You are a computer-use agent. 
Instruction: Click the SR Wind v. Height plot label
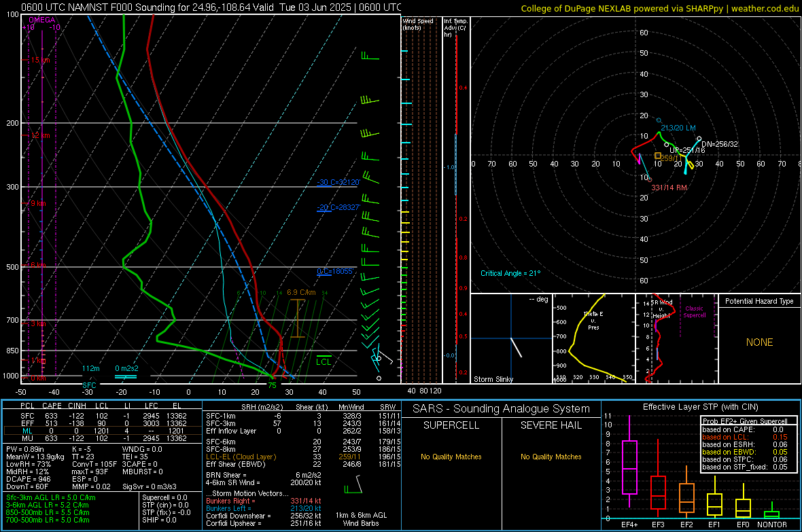click(661, 309)
